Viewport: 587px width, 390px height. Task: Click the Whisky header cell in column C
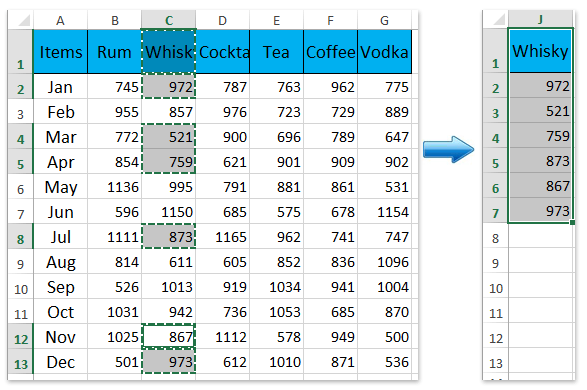(x=168, y=52)
